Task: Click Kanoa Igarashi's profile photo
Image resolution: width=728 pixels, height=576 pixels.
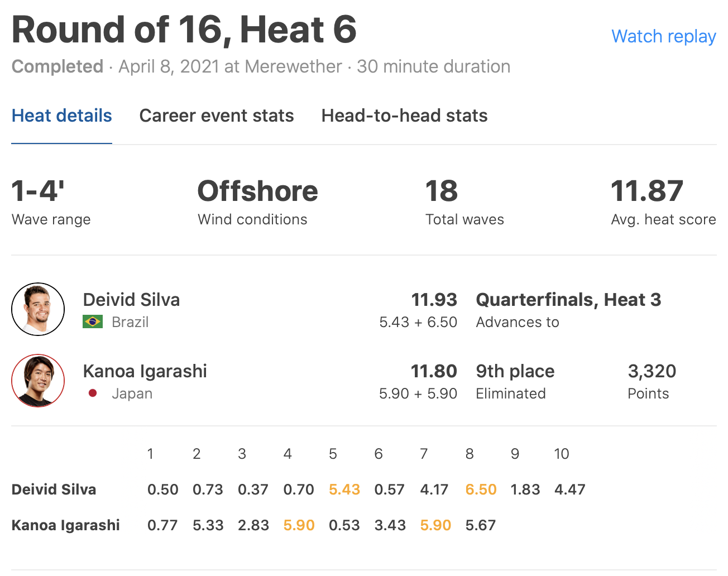Action: (38, 381)
